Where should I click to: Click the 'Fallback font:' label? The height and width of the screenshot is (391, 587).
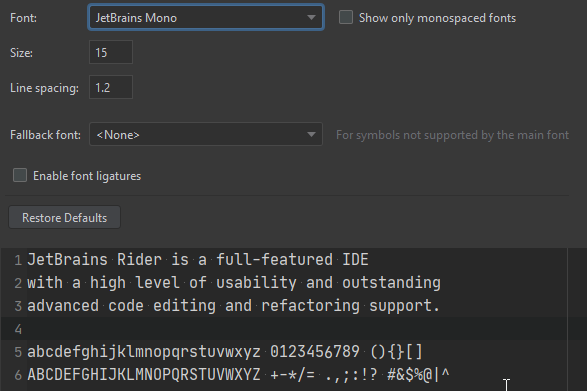(x=45, y=135)
